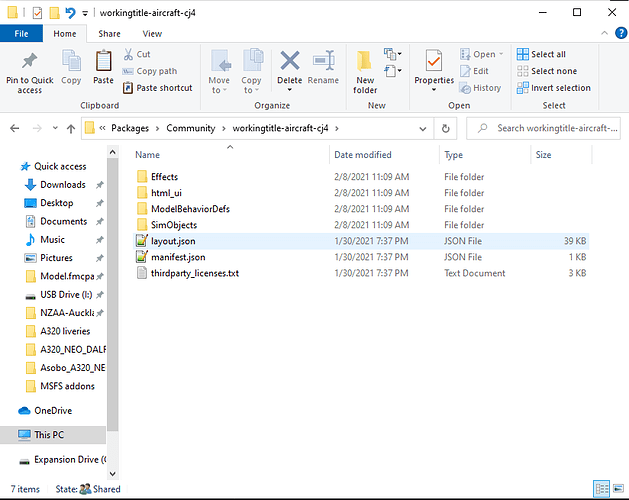The height and width of the screenshot is (500, 629).
Task: Click Invert selection in ribbon
Action: coord(552,88)
